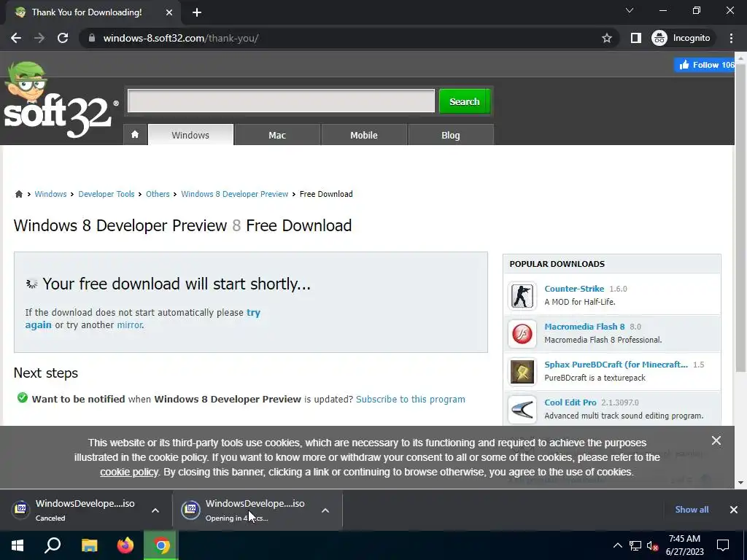The width and height of the screenshot is (747, 560).
Task: Open the Windows Start menu
Action: [x=18, y=545]
